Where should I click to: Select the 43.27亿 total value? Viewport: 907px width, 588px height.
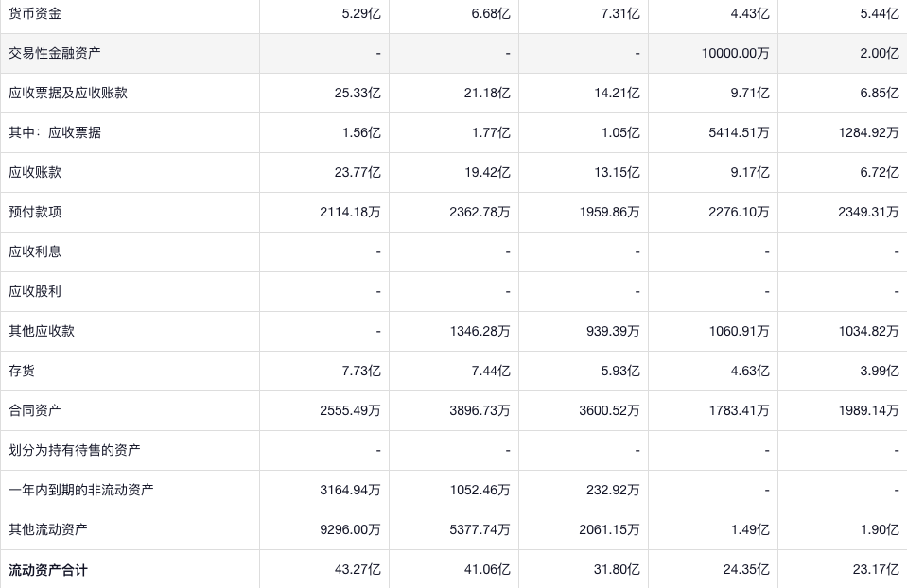pyautogui.click(x=358, y=570)
